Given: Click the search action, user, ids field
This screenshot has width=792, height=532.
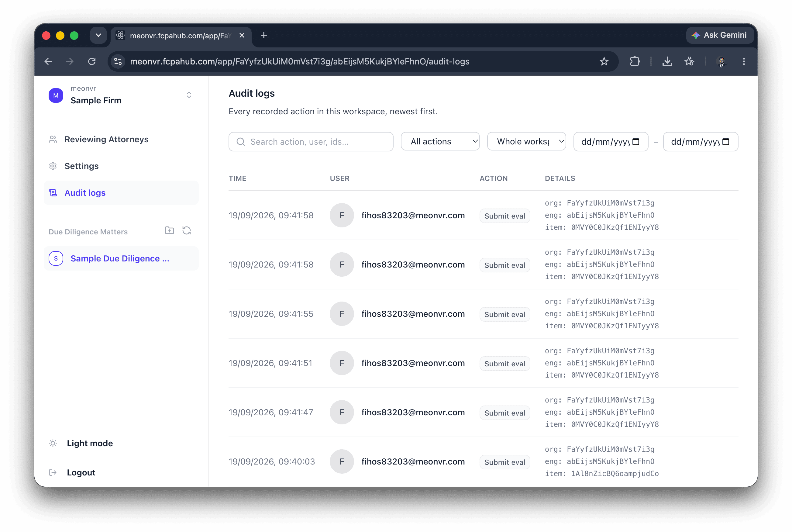Looking at the screenshot, I should tap(311, 142).
